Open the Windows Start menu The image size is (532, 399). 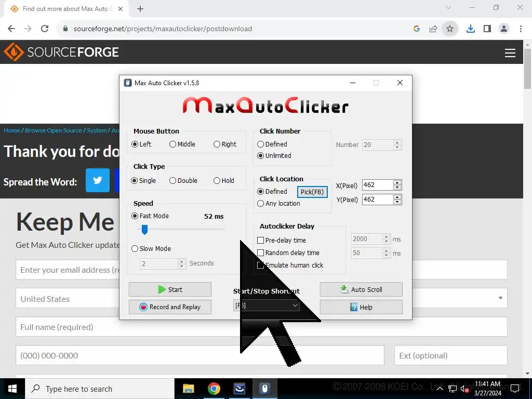[x=12, y=389]
